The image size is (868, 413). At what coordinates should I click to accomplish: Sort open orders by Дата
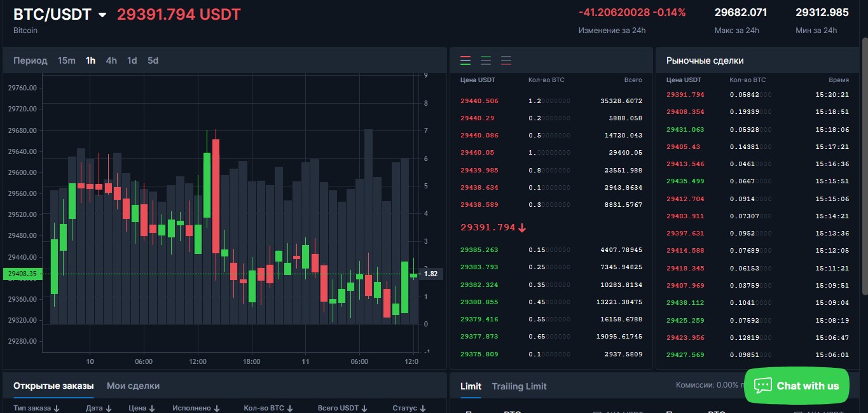click(99, 408)
